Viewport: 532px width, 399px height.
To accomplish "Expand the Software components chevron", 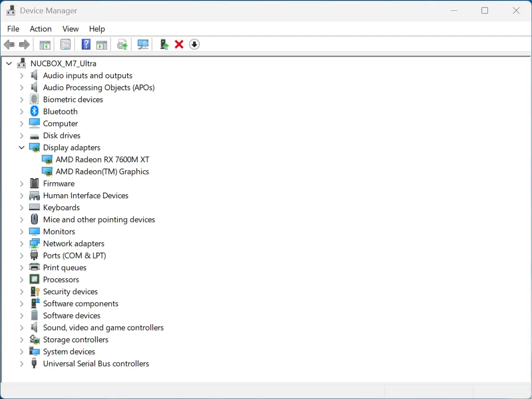I will (22, 303).
